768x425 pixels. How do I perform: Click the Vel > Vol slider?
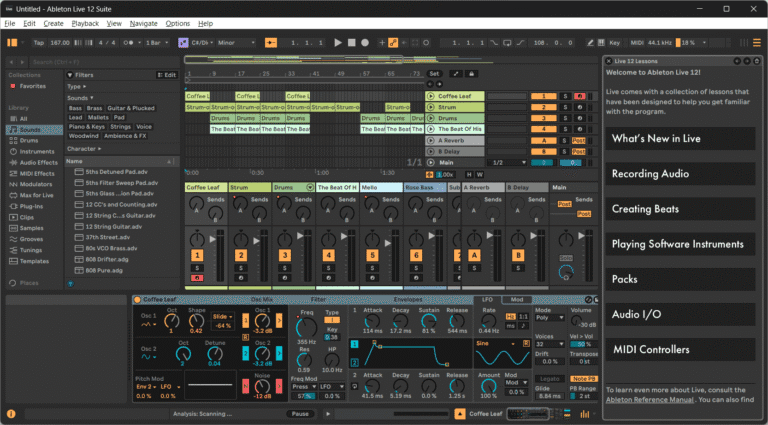tap(584, 344)
